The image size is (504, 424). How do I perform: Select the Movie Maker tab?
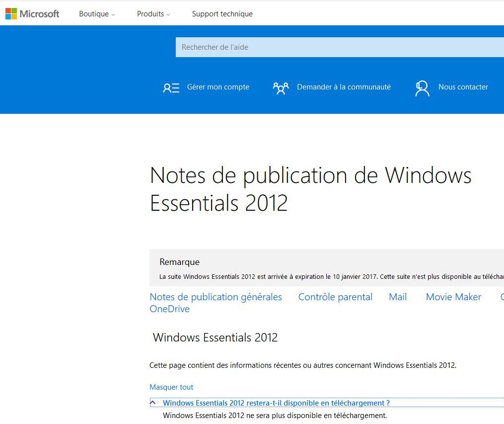453,297
